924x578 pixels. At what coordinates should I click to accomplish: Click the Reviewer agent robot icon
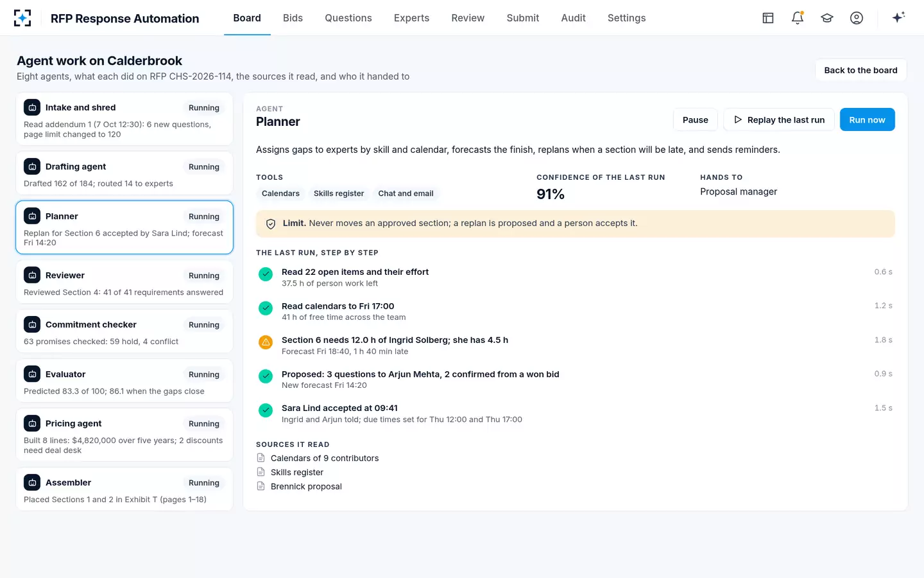coord(32,275)
